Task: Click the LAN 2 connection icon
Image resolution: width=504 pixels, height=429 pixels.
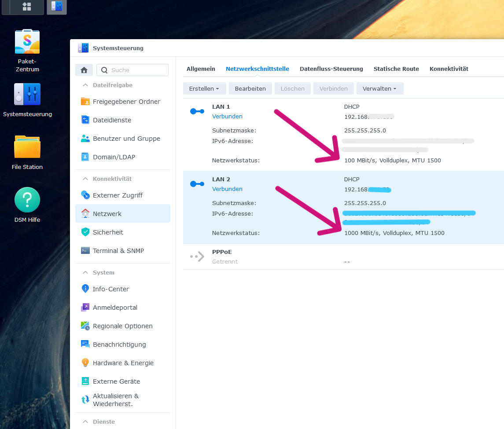Action: (197, 184)
